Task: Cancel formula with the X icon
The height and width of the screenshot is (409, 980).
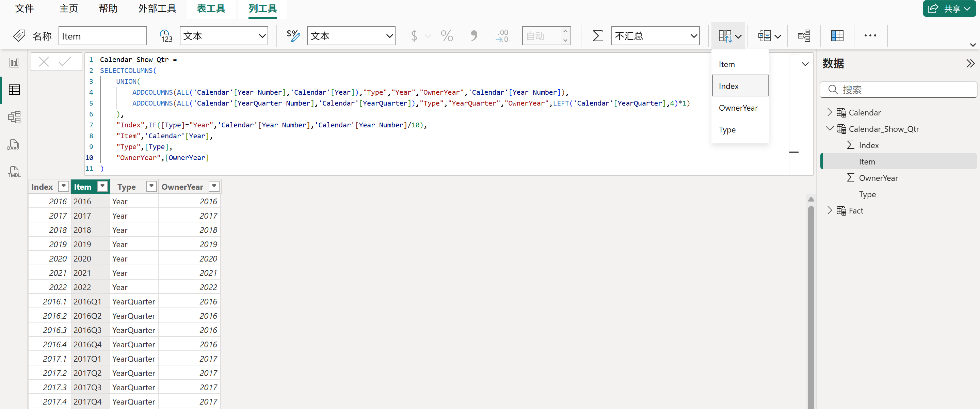Action: [x=44, y=62]
